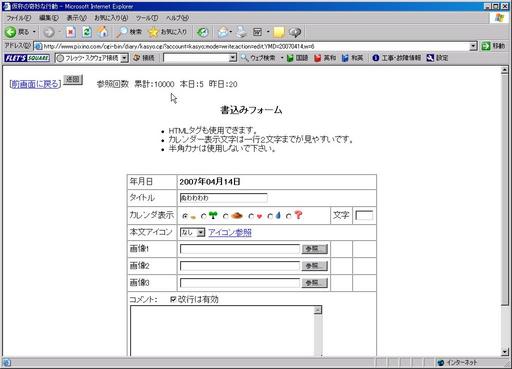Click the 画像2 file path field

(240, 266)
